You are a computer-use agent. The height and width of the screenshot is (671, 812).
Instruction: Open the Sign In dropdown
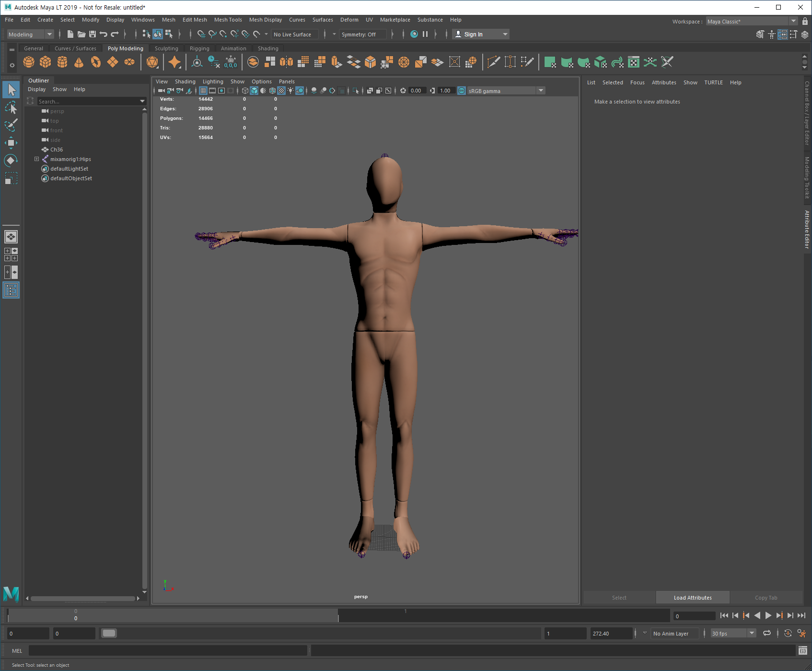pos(481,34)
